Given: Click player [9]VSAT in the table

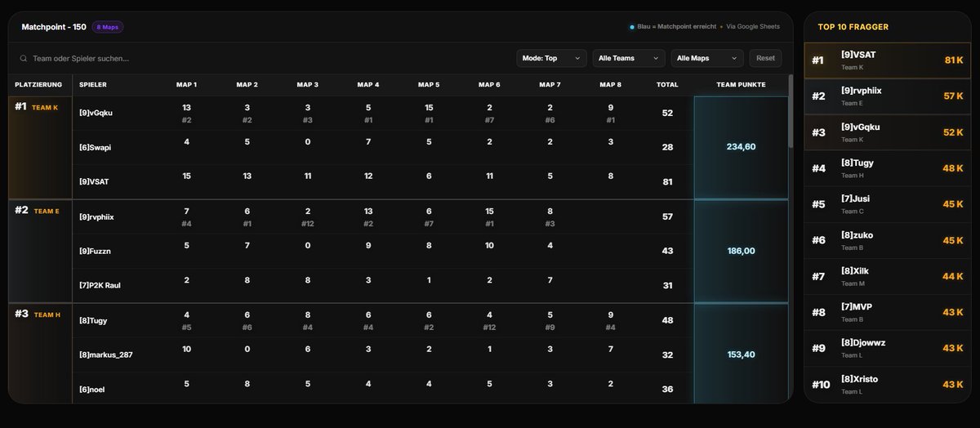Looking at the screenshot, I should tap(93, 181).
